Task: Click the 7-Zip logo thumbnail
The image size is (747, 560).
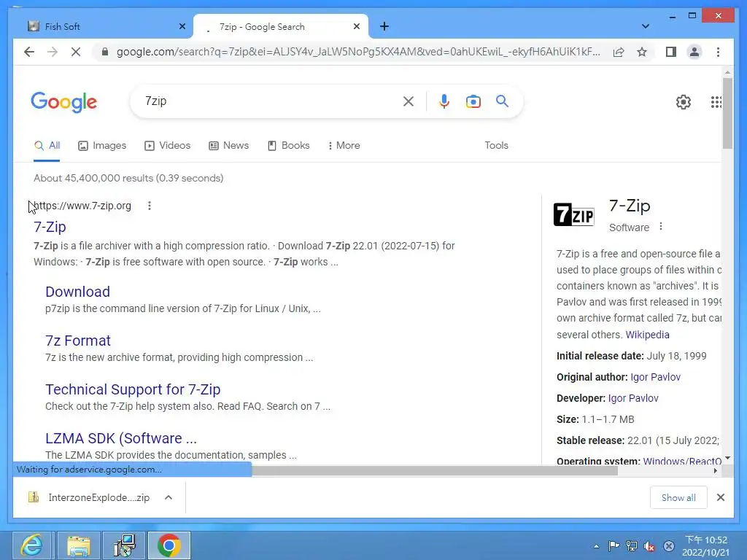Action: click(x=573, y=215)
